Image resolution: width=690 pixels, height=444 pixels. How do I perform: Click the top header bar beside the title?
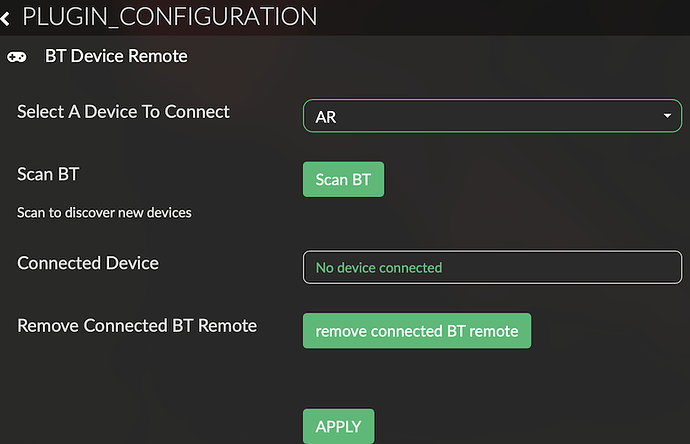pos(502,18)
